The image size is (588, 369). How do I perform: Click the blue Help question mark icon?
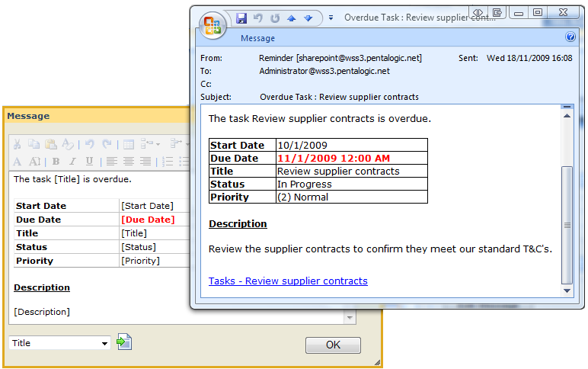(x=570, y=37)
